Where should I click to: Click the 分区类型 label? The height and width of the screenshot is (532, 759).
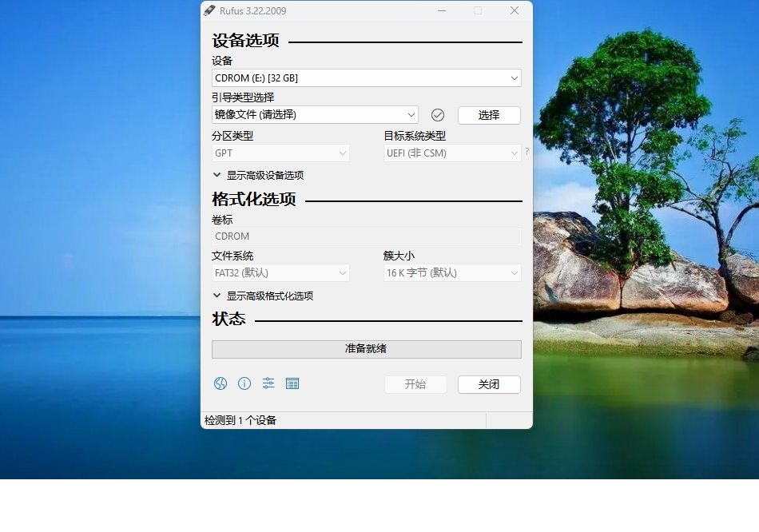pos(232,136)
